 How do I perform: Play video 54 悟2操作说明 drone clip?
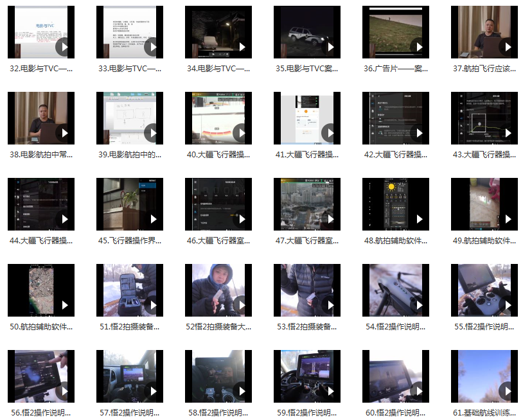tap(418, 305)
